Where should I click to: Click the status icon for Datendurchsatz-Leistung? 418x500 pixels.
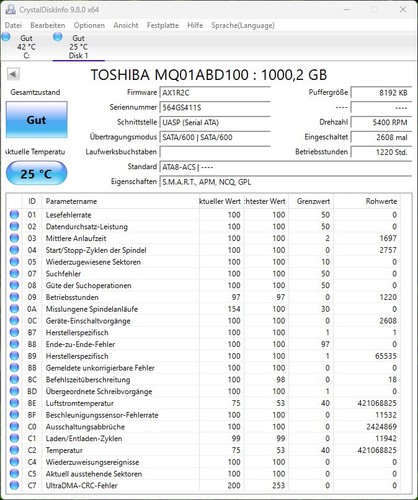pyautogui.click(x=14, y=226)
